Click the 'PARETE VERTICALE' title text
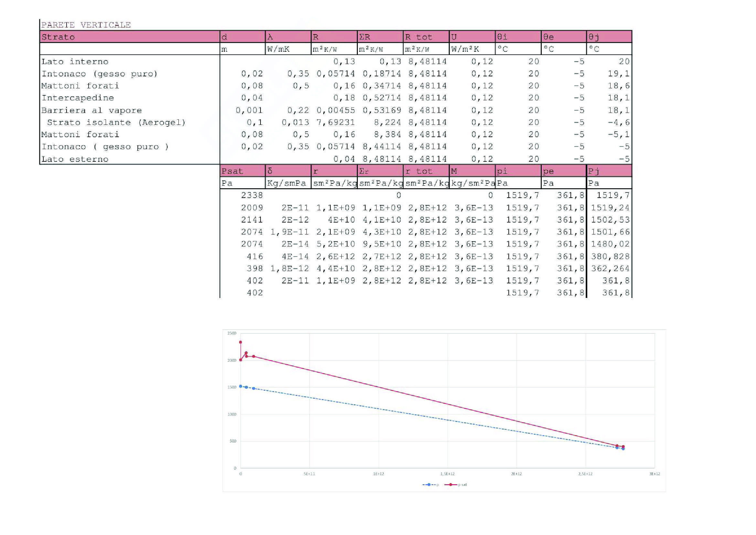The width and height of the screenshot is (756, 535). pyautogui.click(x=86, y=25)
